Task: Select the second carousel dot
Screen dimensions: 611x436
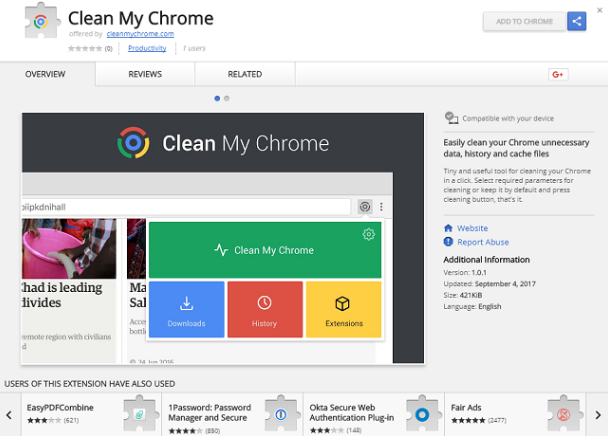Action: [227, 99]
